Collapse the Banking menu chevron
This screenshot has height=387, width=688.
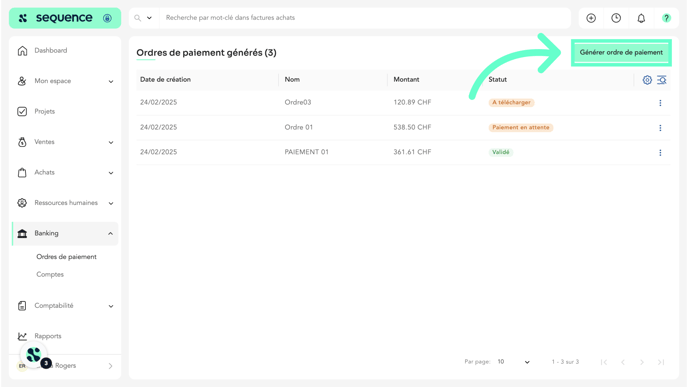111,233
